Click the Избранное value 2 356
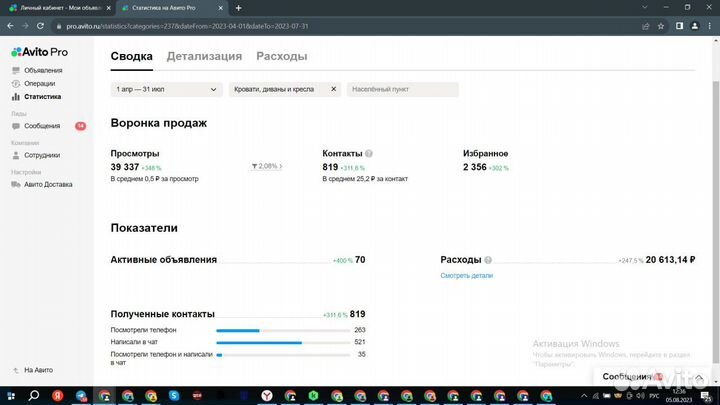The image size is (720, 405). click(x=474, y=167)
